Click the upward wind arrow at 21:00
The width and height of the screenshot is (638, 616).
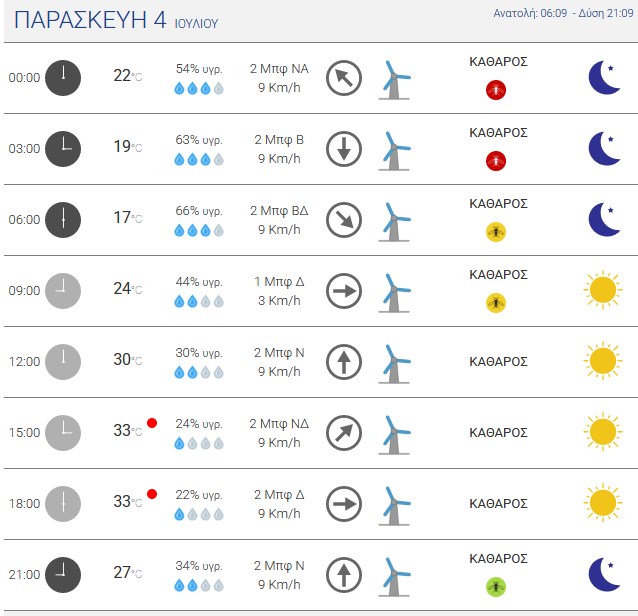point(344,575)
